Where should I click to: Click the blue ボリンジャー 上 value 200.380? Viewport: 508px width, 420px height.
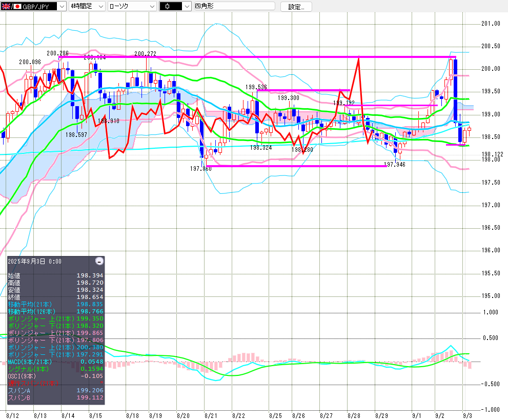pos(90,347)
